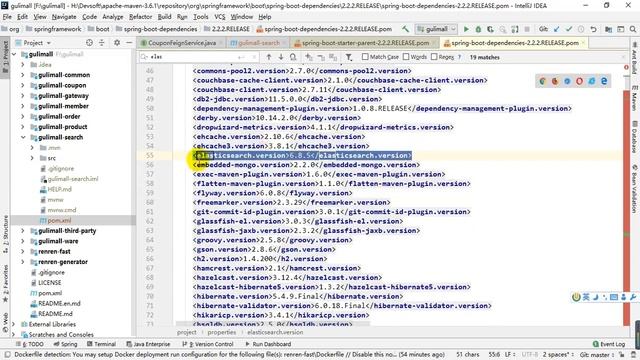Open in Edge browser icon in editor
This screenshot has width=640, height=360.
[x=604, y=81]
